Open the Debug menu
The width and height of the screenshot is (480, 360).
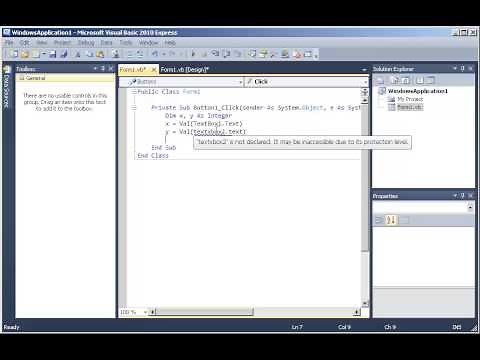[x=86, y=43]
